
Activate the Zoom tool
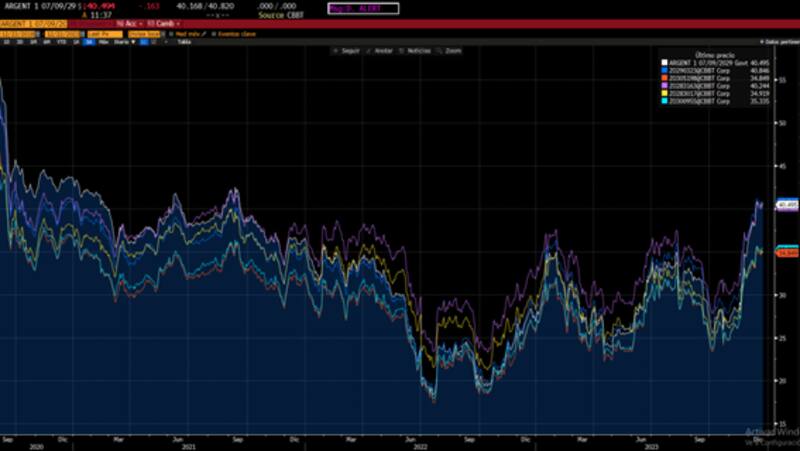click(x=451, y=50)
